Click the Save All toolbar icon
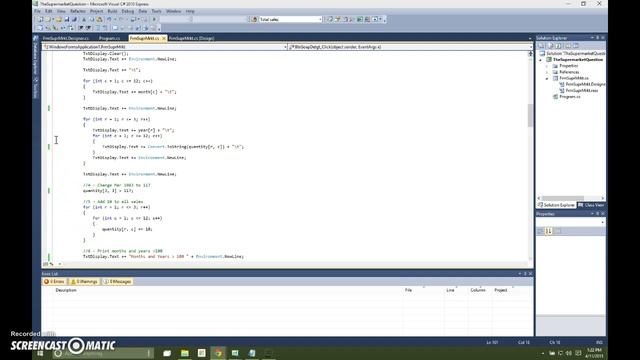The image size is (640, 360). point(74,19)
